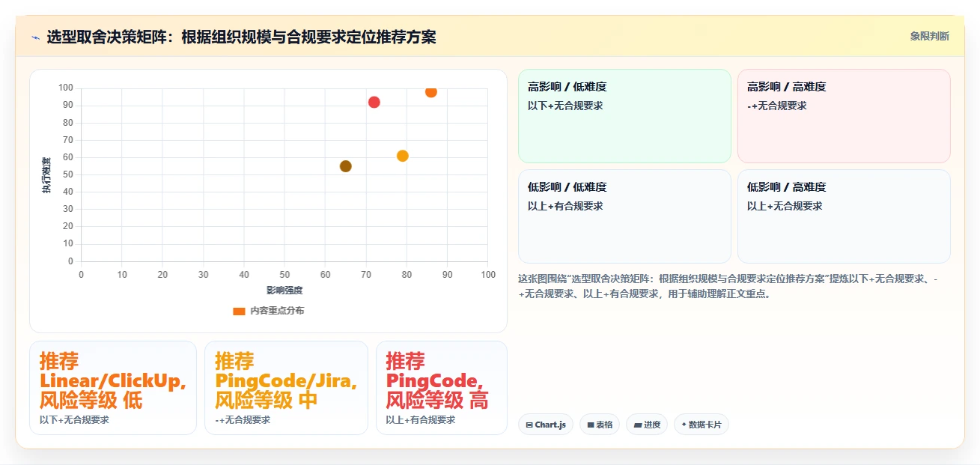
Task: Click the brown scatter point in chart
Action: click(x=345, y=166)
